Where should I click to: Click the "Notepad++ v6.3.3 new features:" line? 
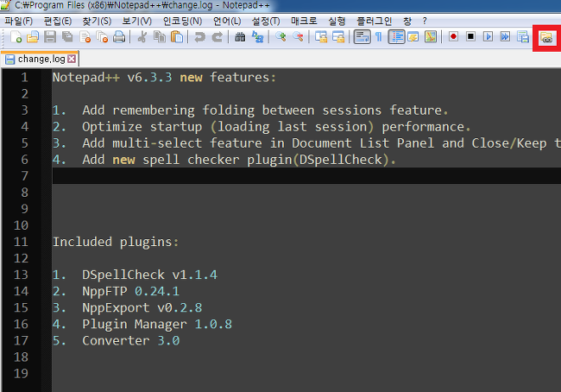[x=165, y=78]
